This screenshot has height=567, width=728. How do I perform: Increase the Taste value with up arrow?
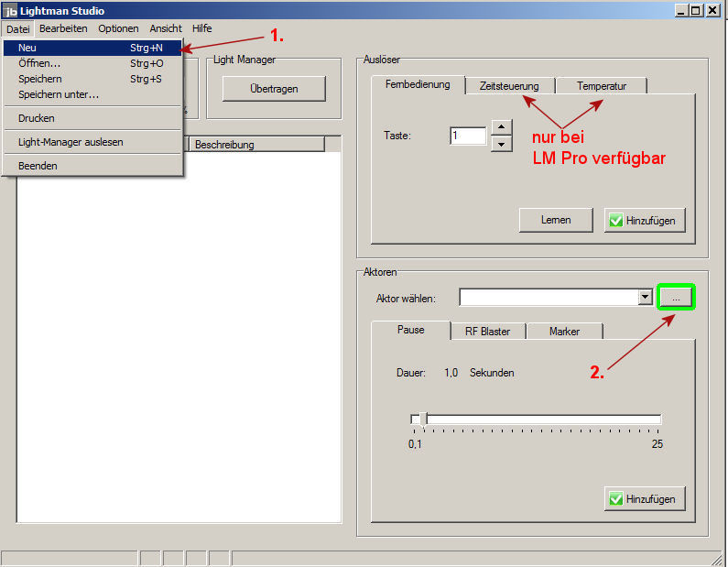click(x=501, y=127)
